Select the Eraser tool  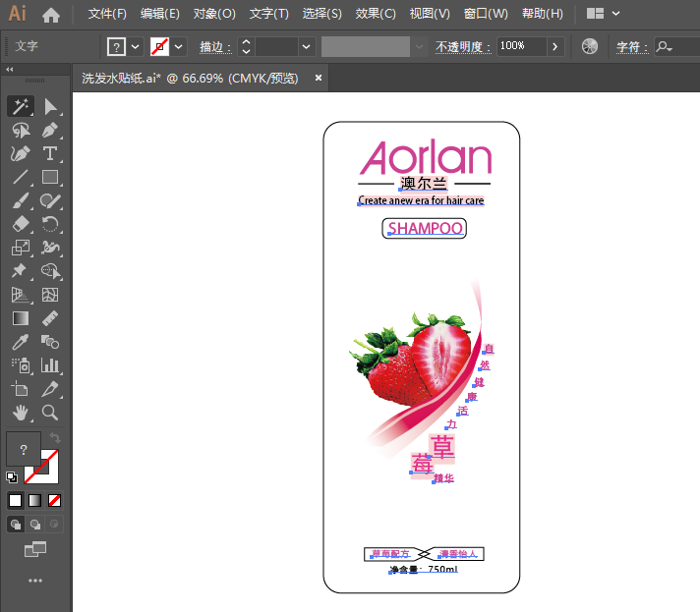pos(20,225)
